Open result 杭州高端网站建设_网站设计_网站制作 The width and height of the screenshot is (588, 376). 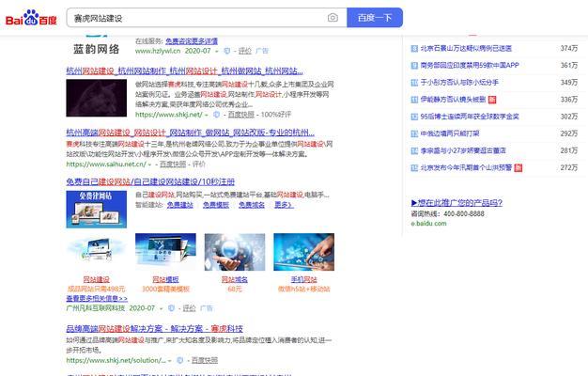pyautogui.click(x=190, y=133)
